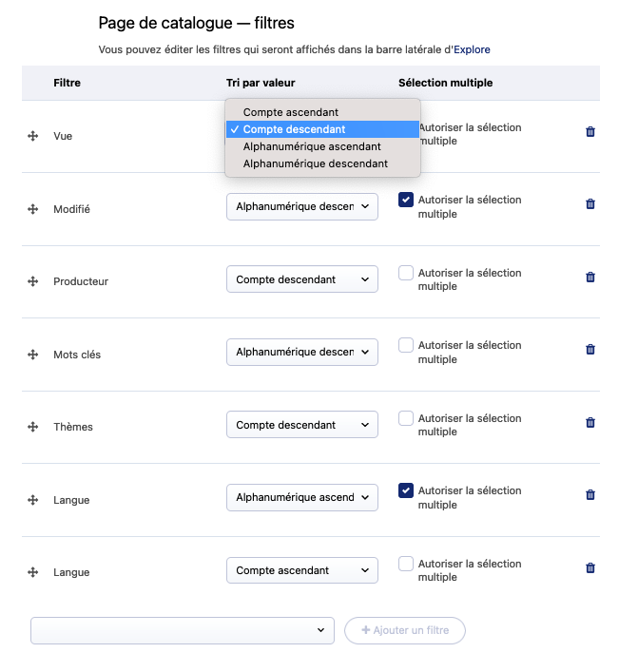Trash the Langue filter sorted by Compte ascendant
This screenshot has width=638, height=672.
590,568
